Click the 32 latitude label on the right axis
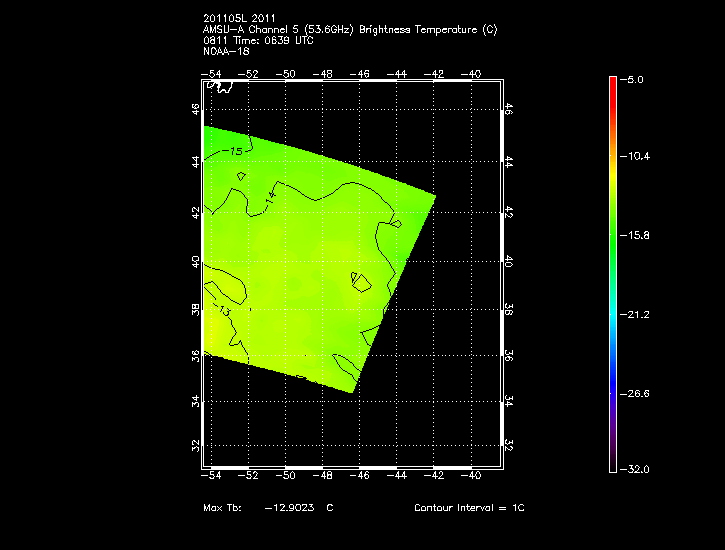Image resolution: width=725 pixels, height=550 pixels. click(x=508, y=445)
